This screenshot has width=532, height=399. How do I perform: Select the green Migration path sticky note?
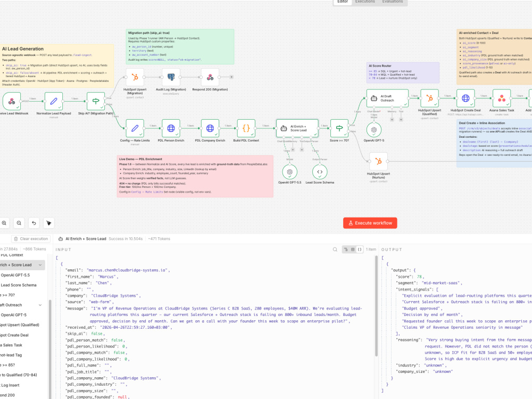point(180,46)
